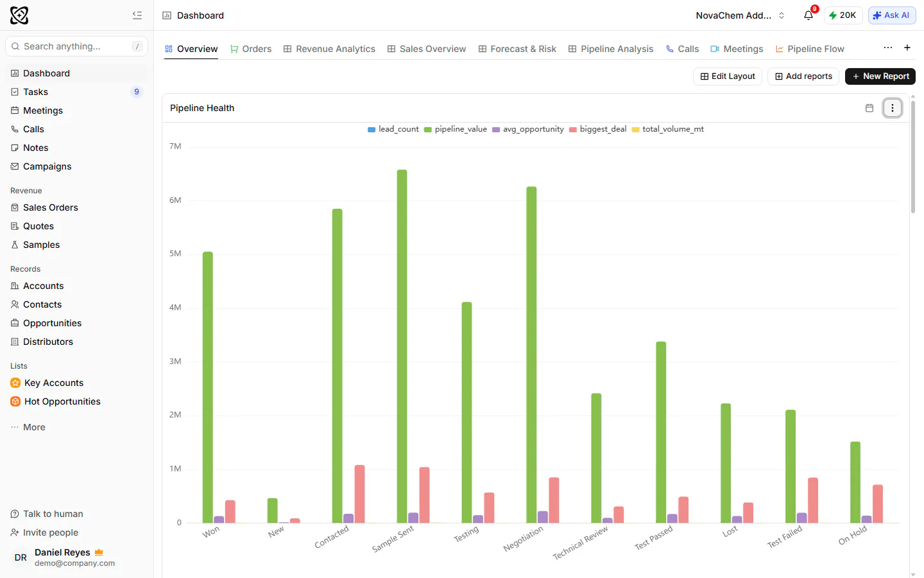Go to Tasks in the sidebar

click(76, 92)
